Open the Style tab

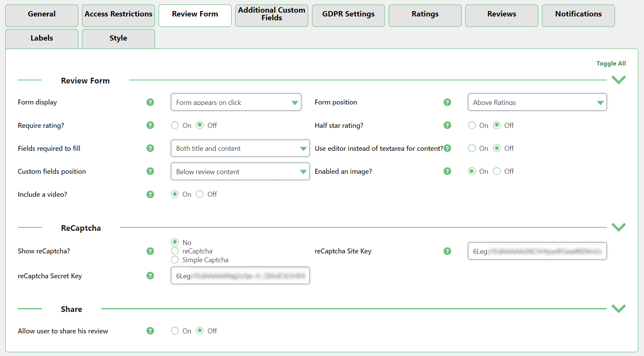point(118,39)
